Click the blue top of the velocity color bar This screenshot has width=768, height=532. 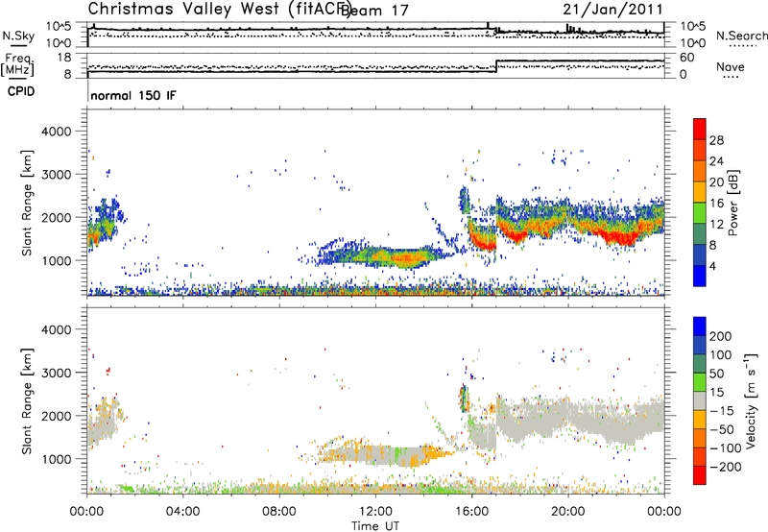pos(700,326)
